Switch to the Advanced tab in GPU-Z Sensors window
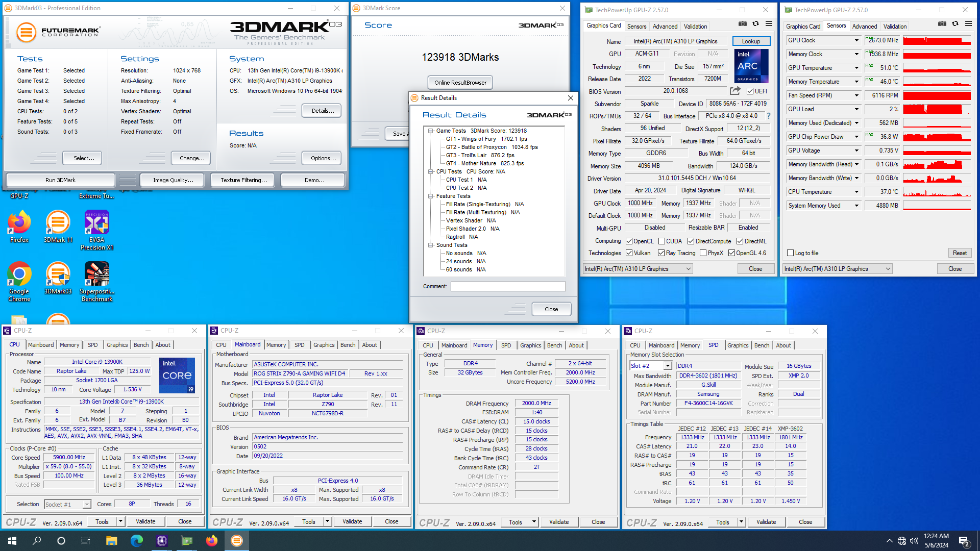The height and width of the screenshot is (551, 980). [865, 26]
